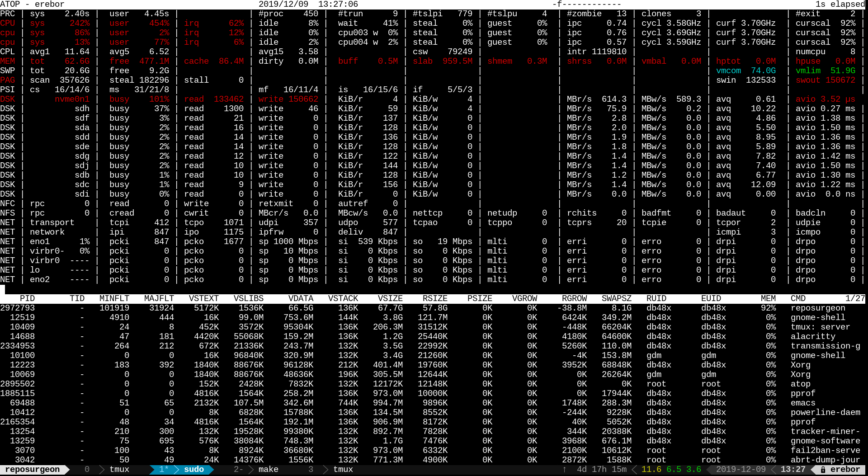
Task: Select the fail2ban-serve process name
Action: (826, 451)
